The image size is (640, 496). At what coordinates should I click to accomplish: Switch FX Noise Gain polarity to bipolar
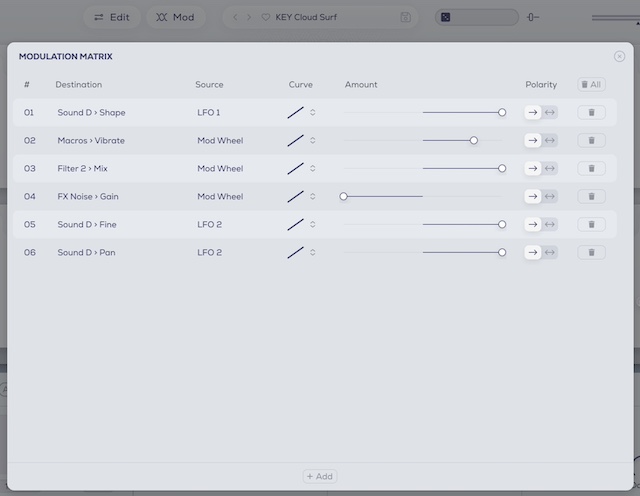point(550,197)
